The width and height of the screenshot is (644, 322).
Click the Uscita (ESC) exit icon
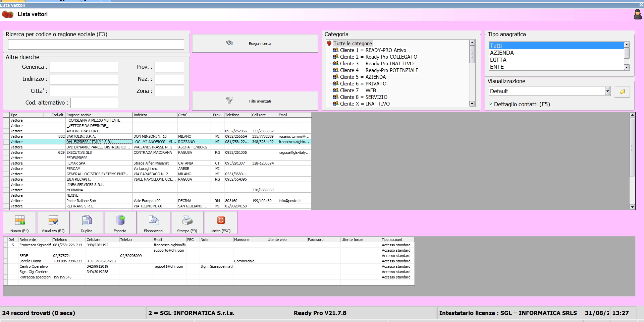click(x=221, y=222)
